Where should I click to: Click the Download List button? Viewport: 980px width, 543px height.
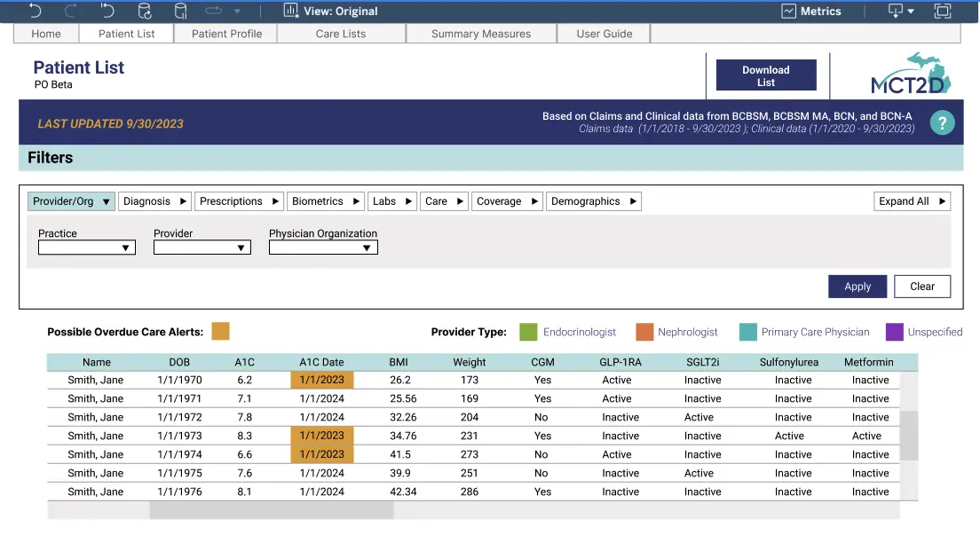(x=766, y=75)
